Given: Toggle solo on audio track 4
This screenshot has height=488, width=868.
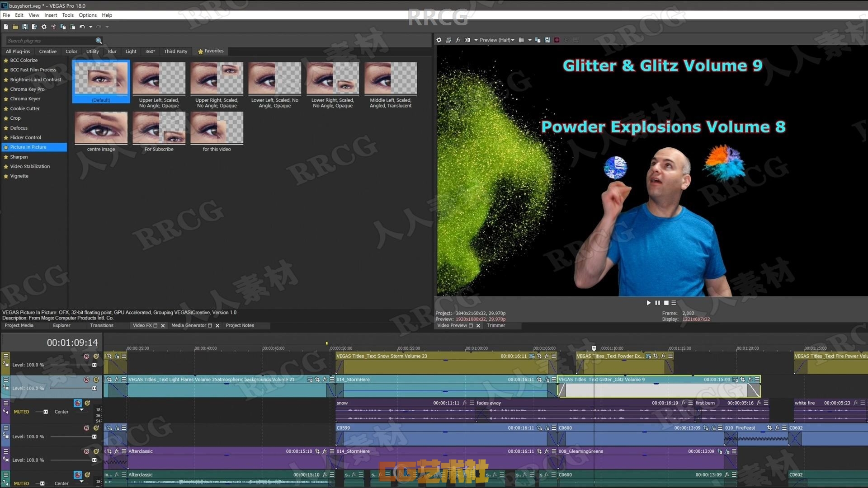Looking at the screenshot, I should tap(87, 403).
